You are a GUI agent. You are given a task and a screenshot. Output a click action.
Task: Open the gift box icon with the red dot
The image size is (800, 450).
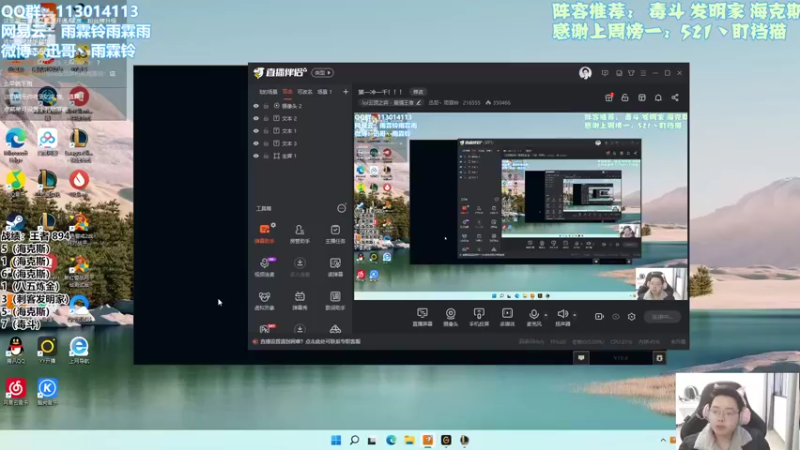609,97
